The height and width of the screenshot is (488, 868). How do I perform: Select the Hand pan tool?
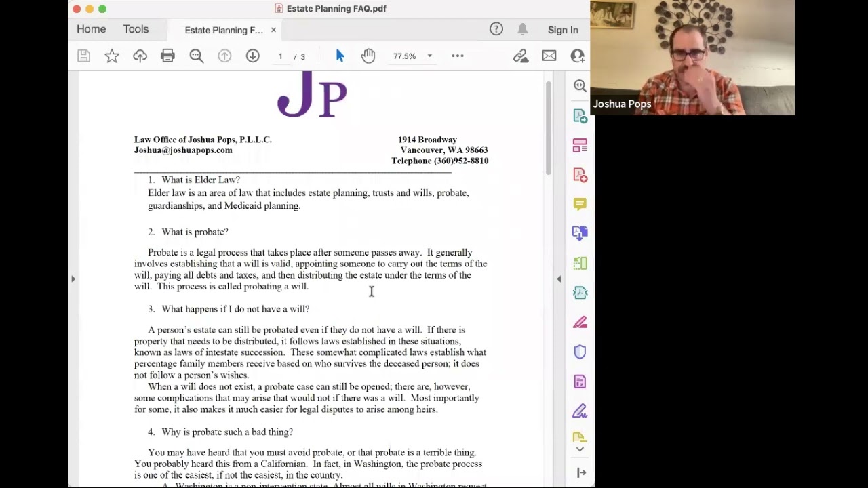pos(368,56)
